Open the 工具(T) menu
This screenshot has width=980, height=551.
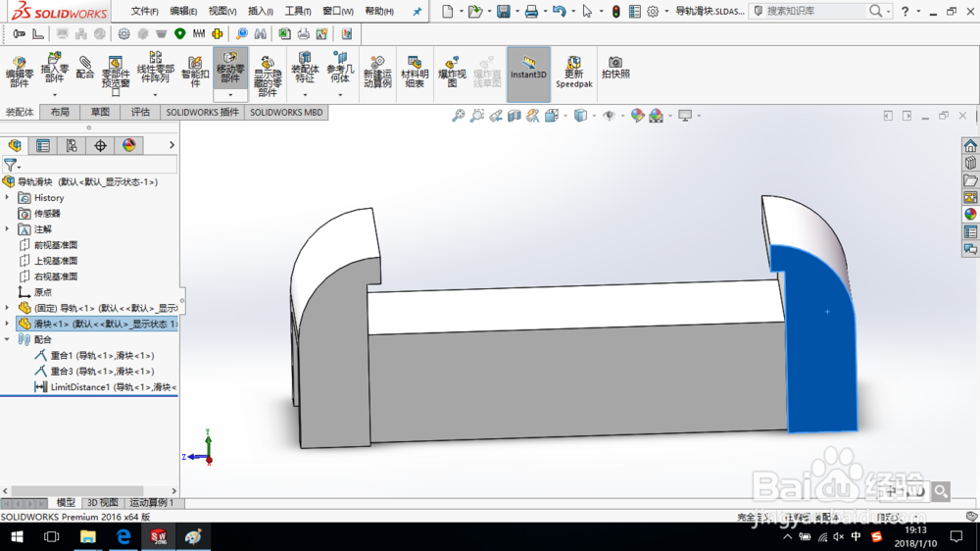(x=298, y=11)
